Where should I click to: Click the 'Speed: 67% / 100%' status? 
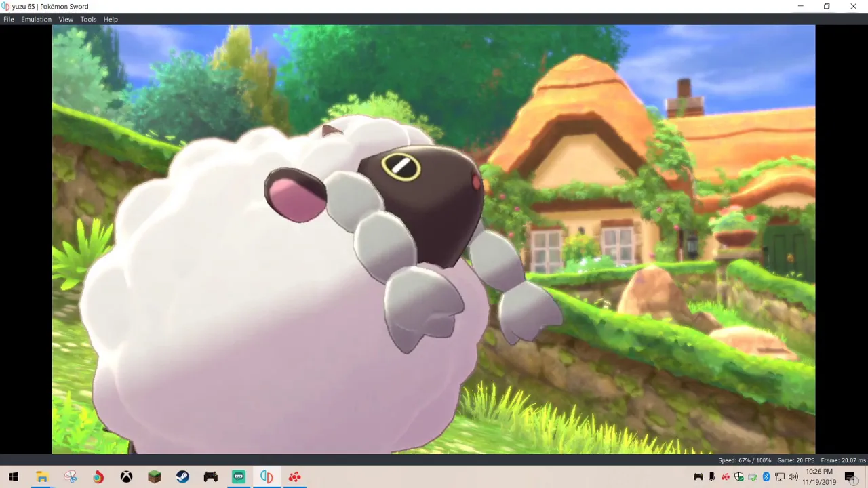tap(745, 460)
